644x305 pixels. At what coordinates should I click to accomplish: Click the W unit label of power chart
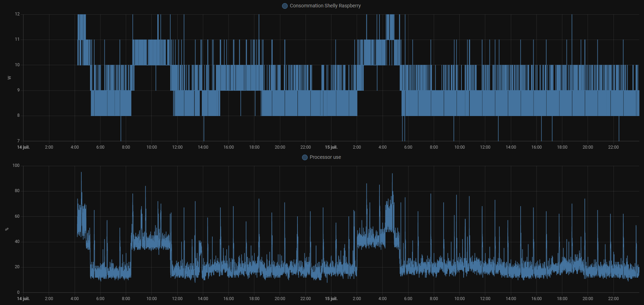9,77
